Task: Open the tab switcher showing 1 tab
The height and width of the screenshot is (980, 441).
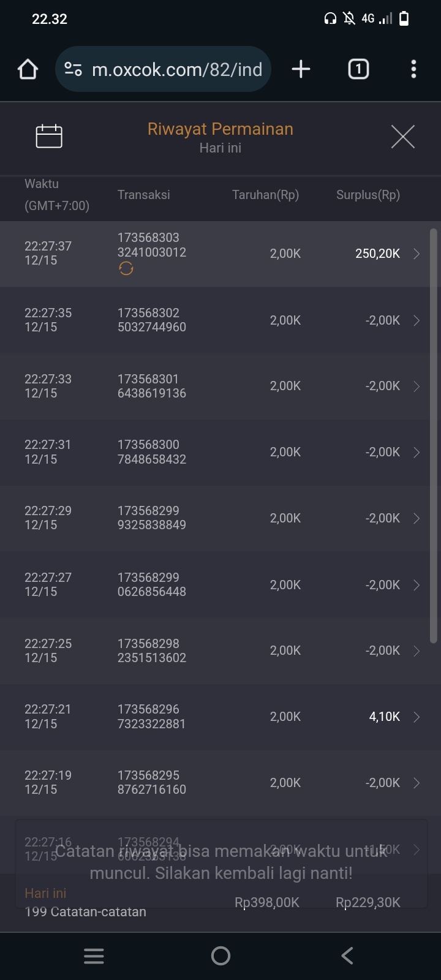Action: click(358, 69)
